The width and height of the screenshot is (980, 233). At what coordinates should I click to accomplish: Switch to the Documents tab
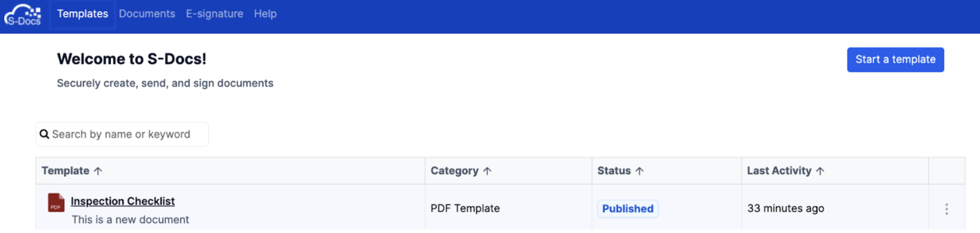click(147, 14)
